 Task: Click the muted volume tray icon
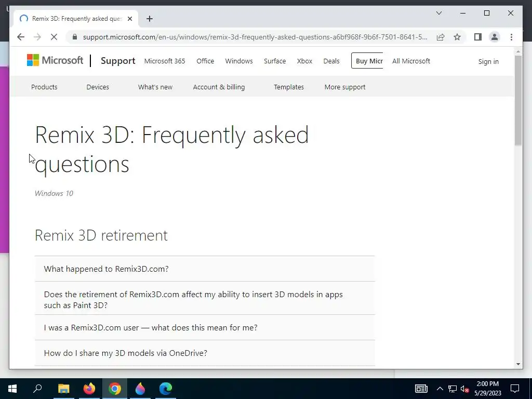pos(464,389)
